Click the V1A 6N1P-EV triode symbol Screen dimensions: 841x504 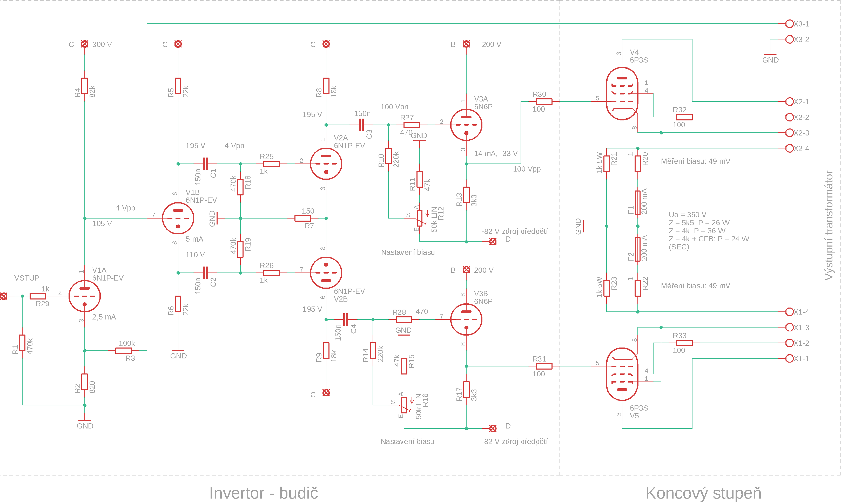(84, 296)
